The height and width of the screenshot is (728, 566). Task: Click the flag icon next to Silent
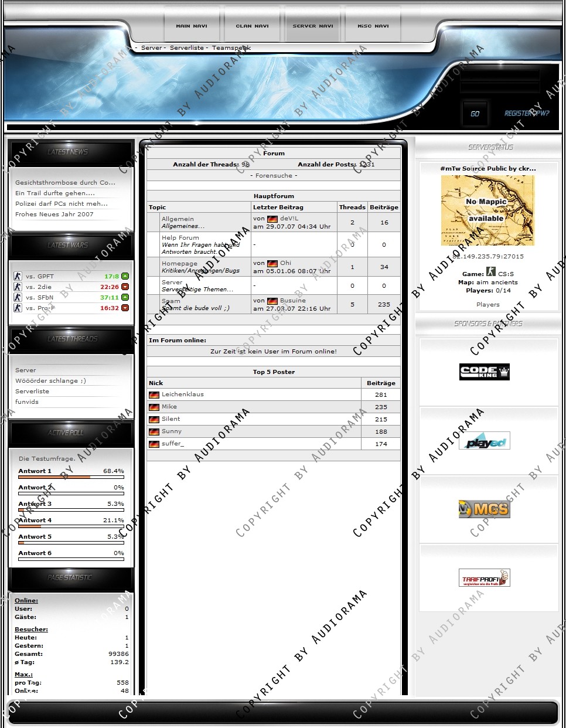154,419
